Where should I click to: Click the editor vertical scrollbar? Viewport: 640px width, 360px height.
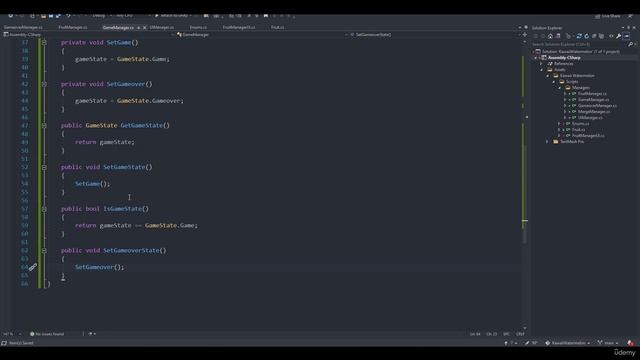click(525, 184)
